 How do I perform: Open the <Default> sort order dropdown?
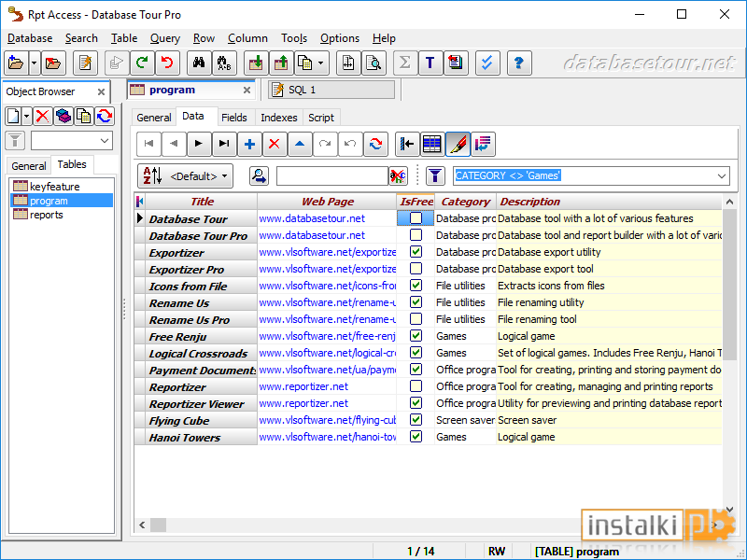[186, 176]
